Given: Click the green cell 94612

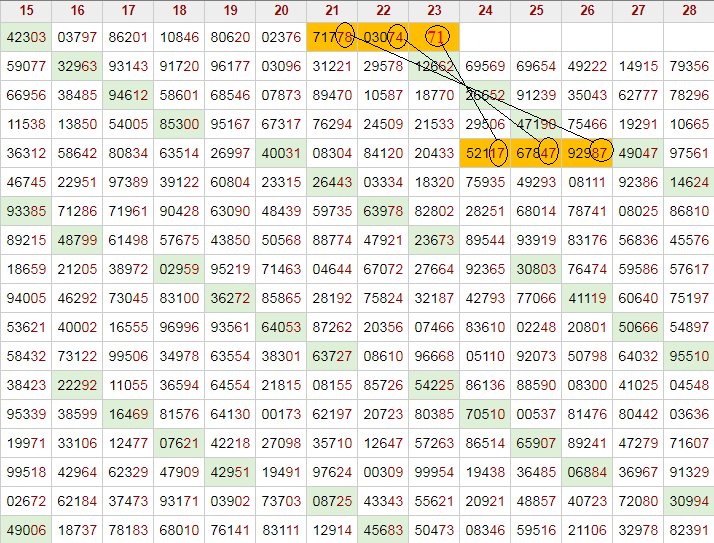Looking at the screenshot, I should click(128, 95).
